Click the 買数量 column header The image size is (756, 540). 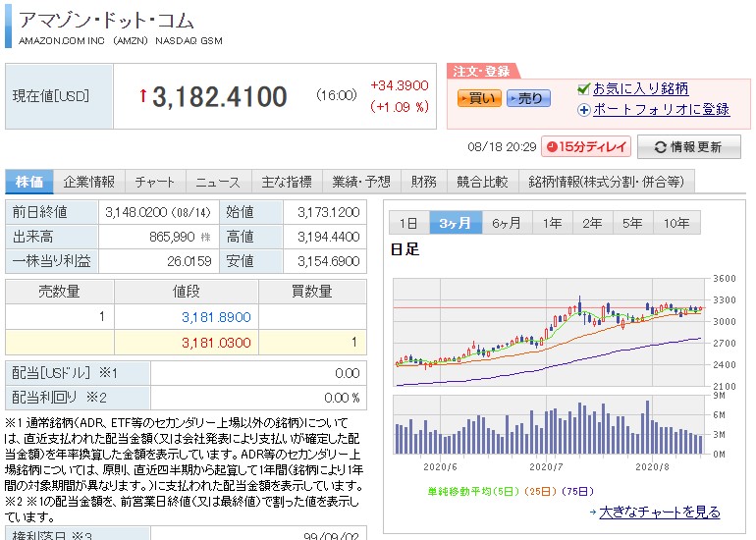click(312, 292)
